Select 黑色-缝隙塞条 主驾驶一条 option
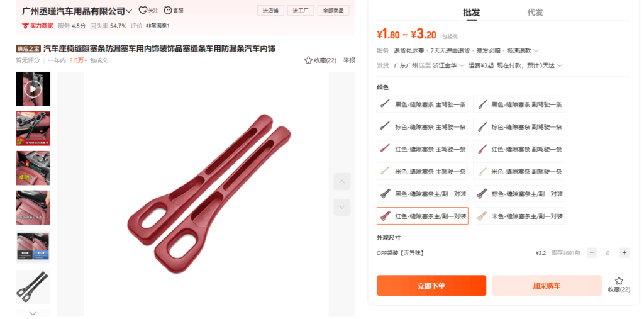 (x=422, y=104)
